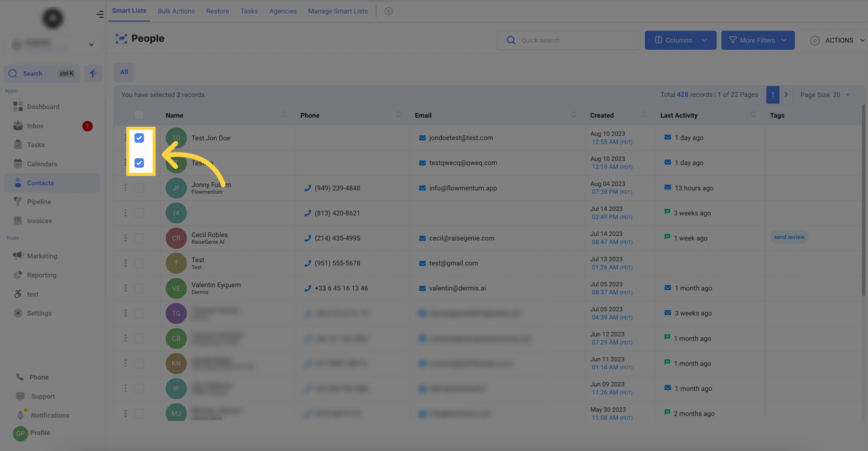Viewport: 868px width, 451px height.
Task: Open the sidebar Search ctrl K box
Action: (x=42, y=73)
